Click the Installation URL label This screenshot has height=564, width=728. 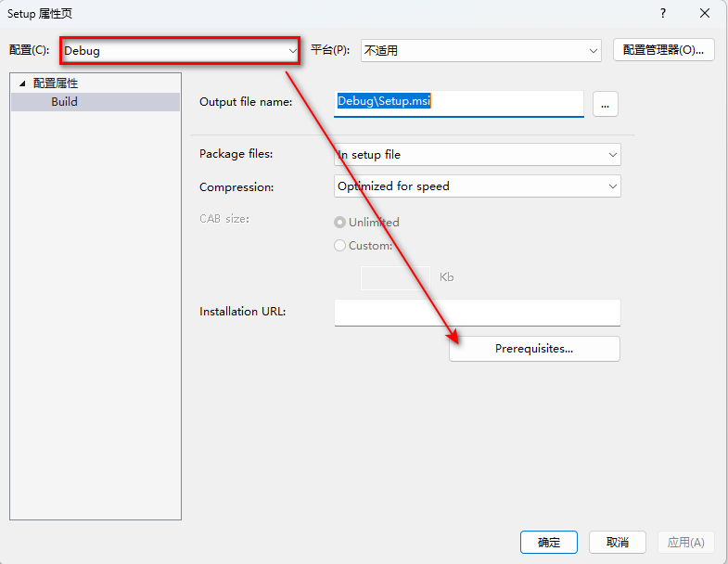242,312
